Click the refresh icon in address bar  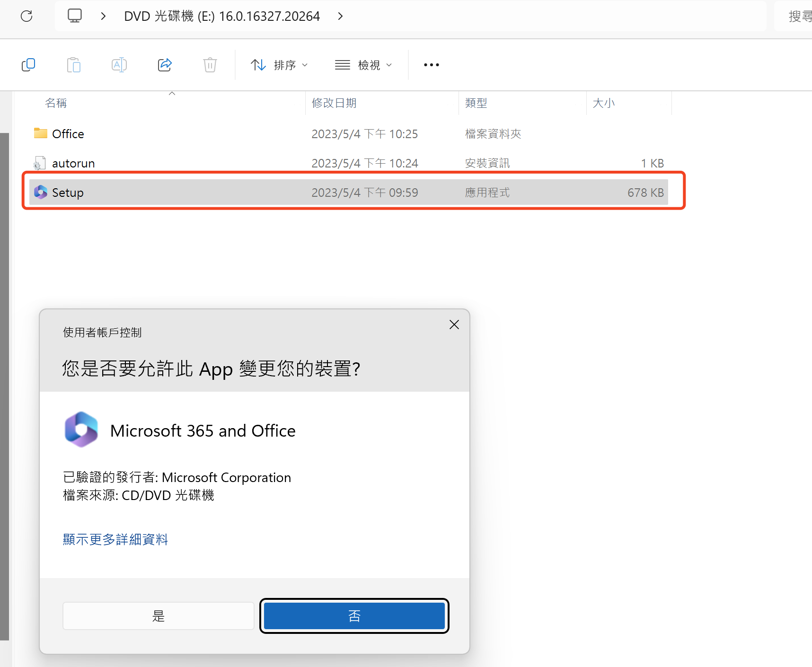[26, 16]
